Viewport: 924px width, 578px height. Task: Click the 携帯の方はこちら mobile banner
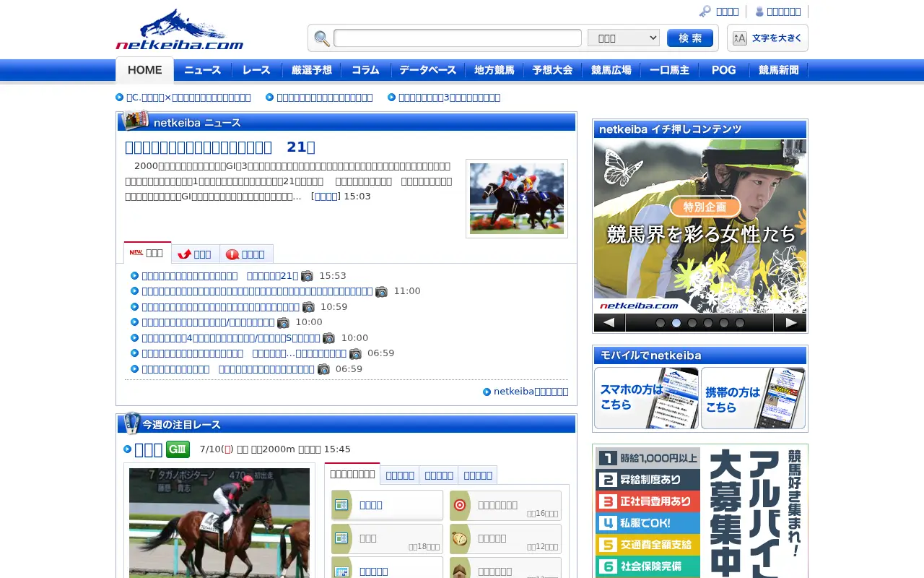(753, 398)
